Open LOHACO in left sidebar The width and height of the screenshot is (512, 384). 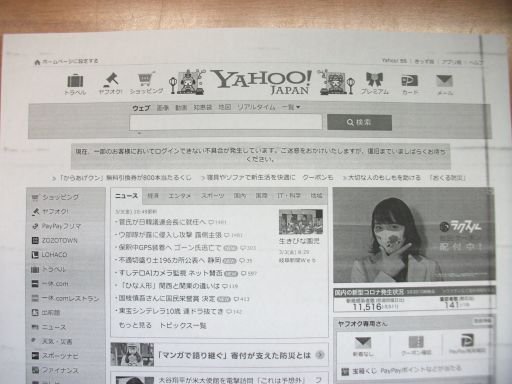[49, 255]
